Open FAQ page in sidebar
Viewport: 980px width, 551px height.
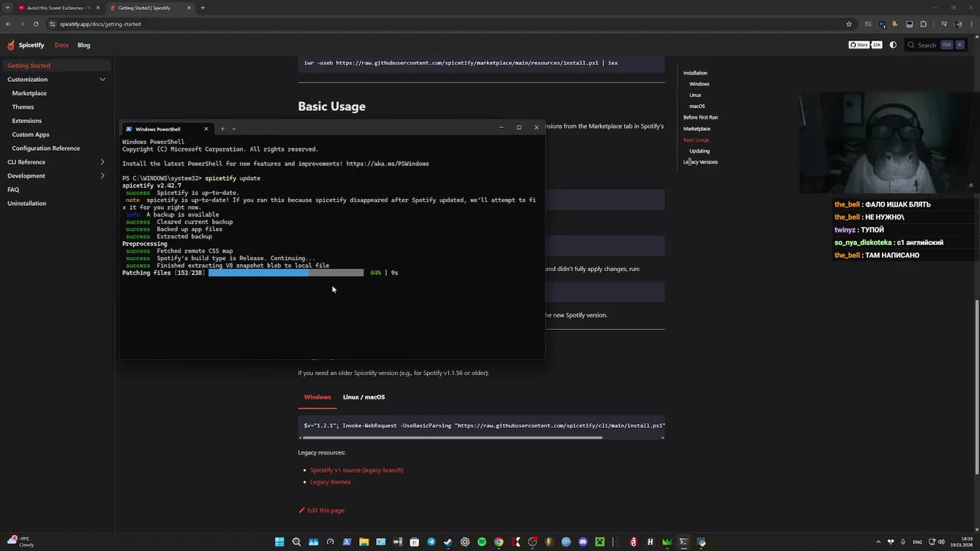tap(13, 190)
